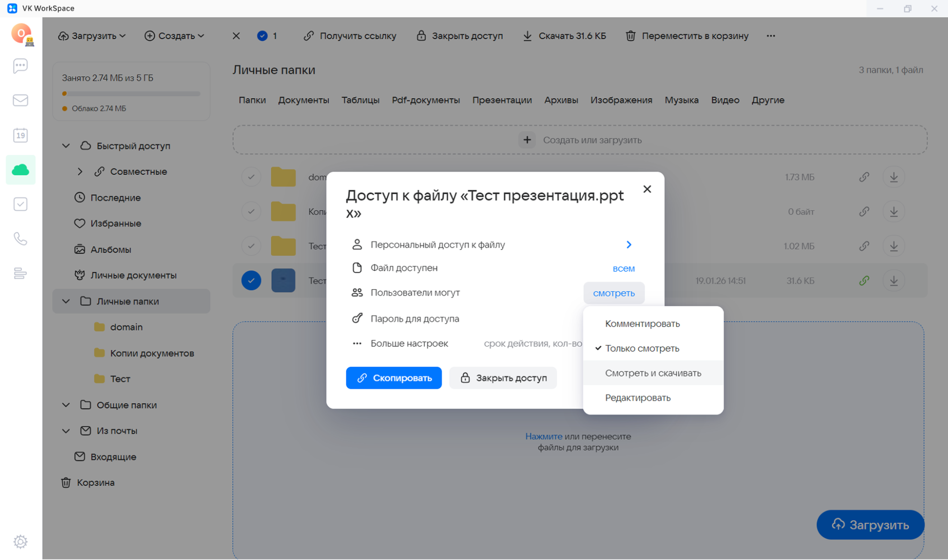This screenshot has width=948, height=560.
Task: Click the 'всем' availability link
Action: (623, 268)
